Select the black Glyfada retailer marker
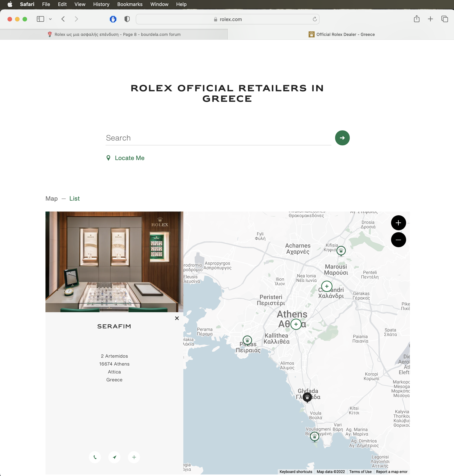454x476 pixels. 307,397
